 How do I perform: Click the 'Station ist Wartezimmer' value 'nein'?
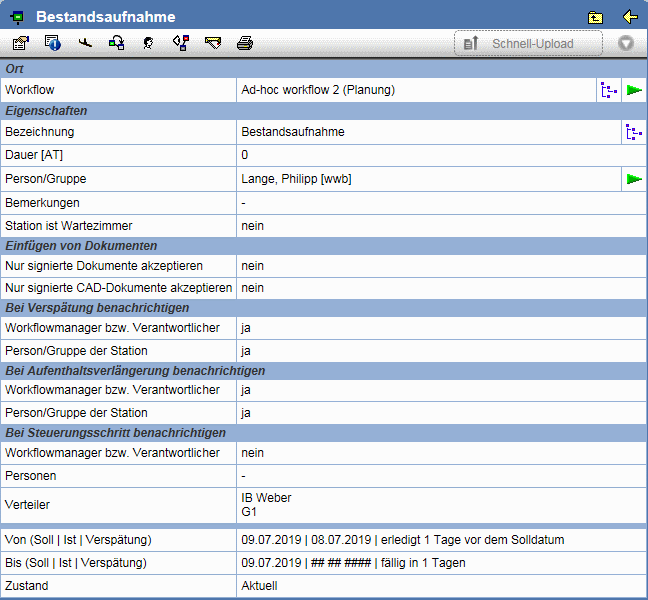pos(252,226)
